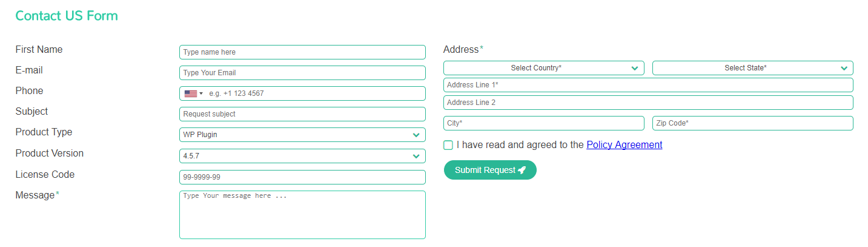Viewport: 868px width, 247px height.
Task: Click the License Code field
Action: [x=302, y=177]
